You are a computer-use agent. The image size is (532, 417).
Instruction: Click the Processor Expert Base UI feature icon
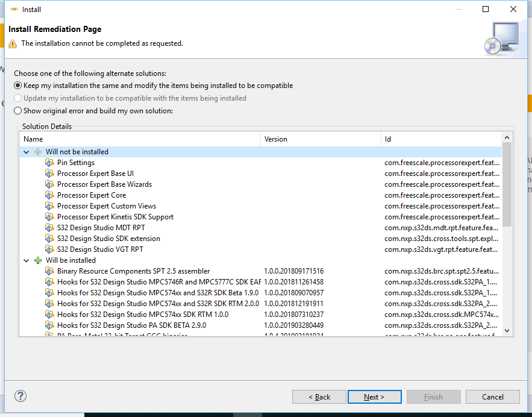point(49,174)
